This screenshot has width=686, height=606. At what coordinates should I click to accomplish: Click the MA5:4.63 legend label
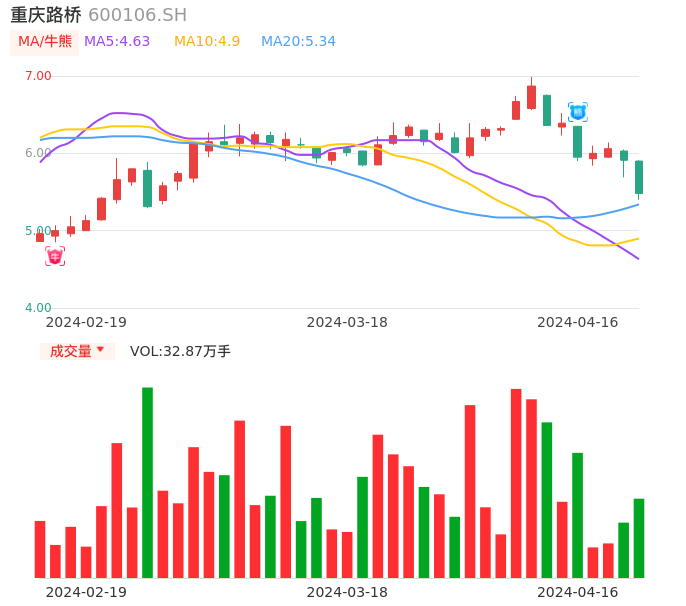117,42
